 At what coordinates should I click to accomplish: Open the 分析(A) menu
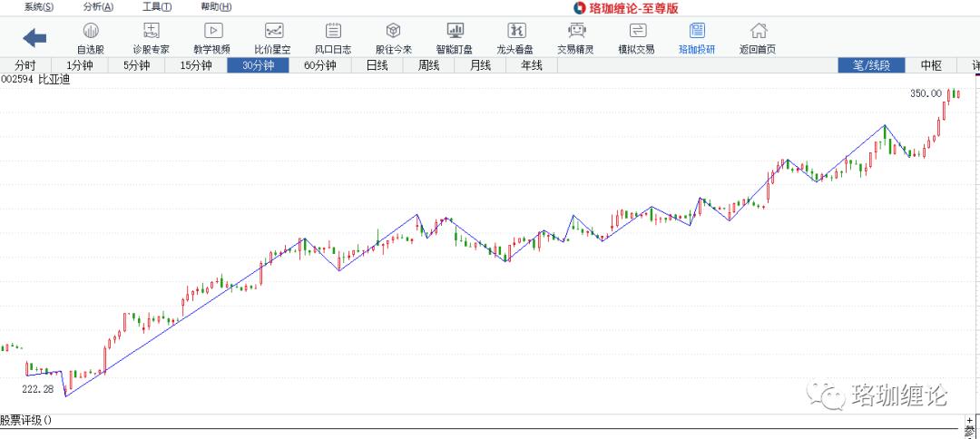pyautogui.click(x=98, y=7)
